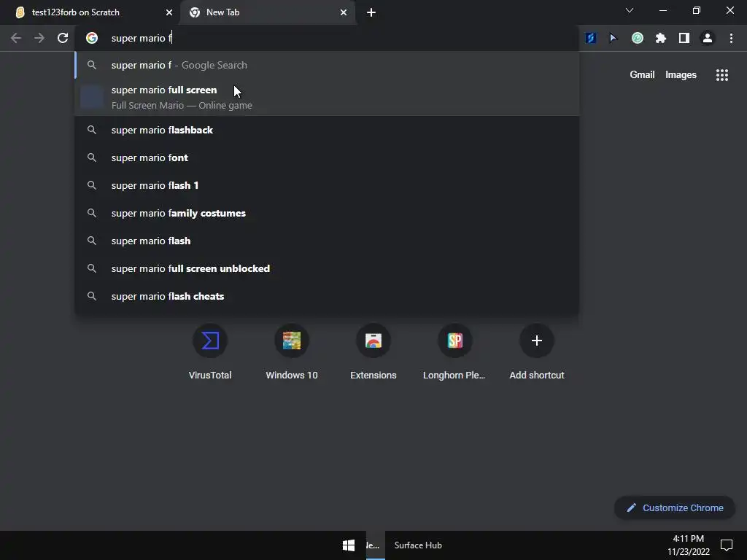Open the Windows Start button
Screen dimensions: 747x560
348,545
